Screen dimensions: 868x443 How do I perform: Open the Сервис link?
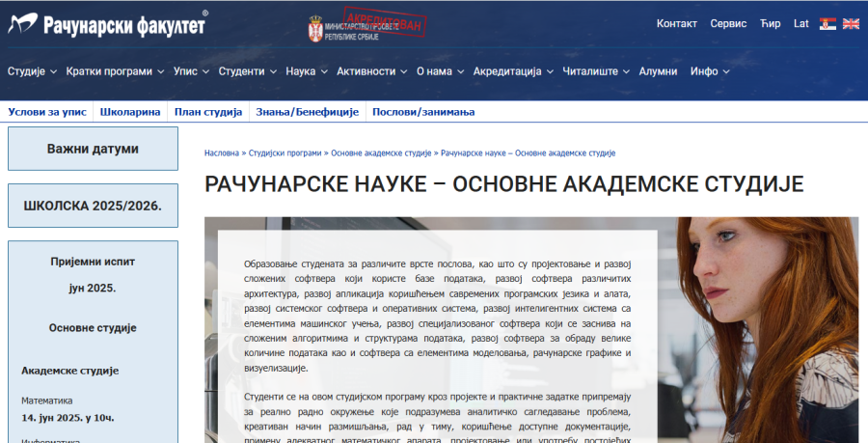728,24
